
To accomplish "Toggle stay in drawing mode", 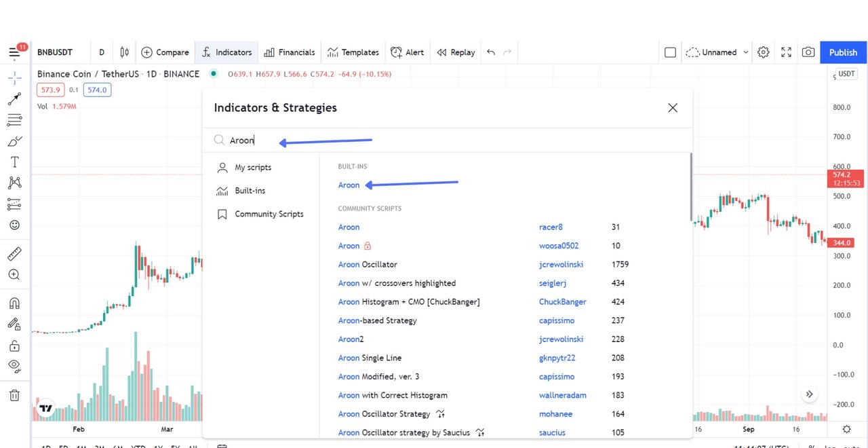I will coord(14,324).
